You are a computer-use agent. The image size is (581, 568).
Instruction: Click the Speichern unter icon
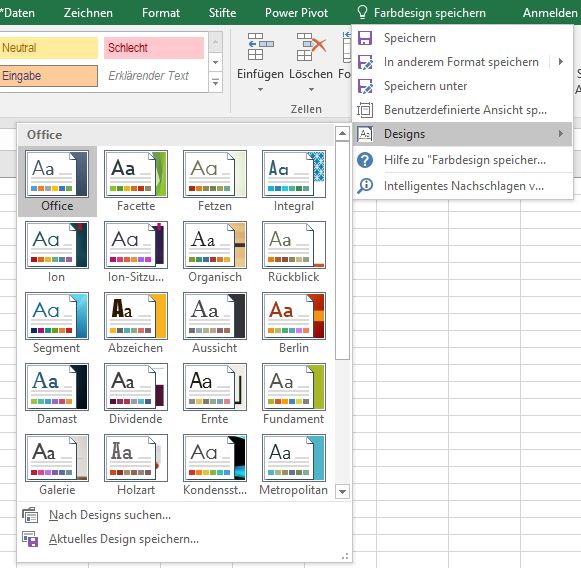[365, 86]
